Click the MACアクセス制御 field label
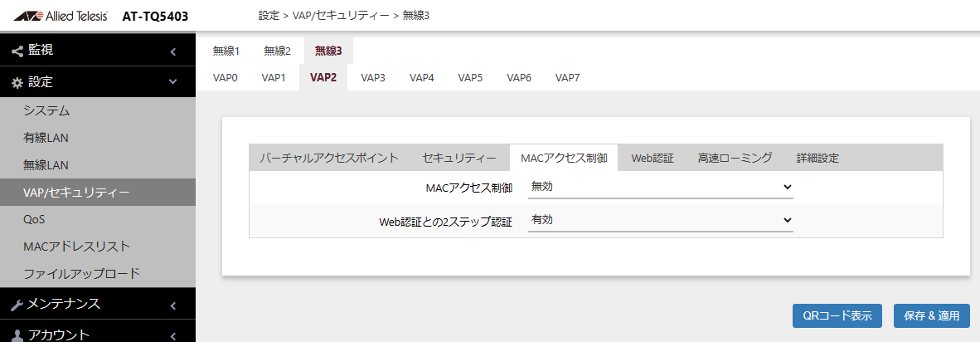The width and height of the screenshot is (980, 342). pyautogui.click(x=468, y=188)
